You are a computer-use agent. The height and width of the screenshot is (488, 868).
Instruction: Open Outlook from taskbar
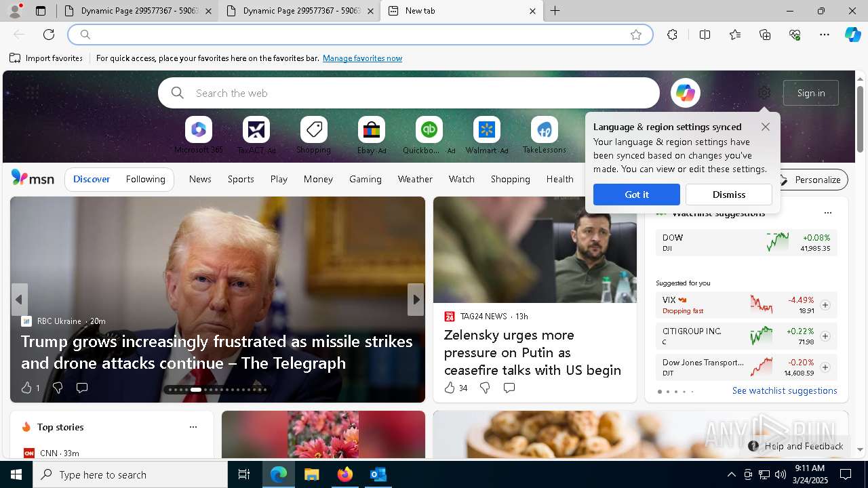click(x=378, y=474)
